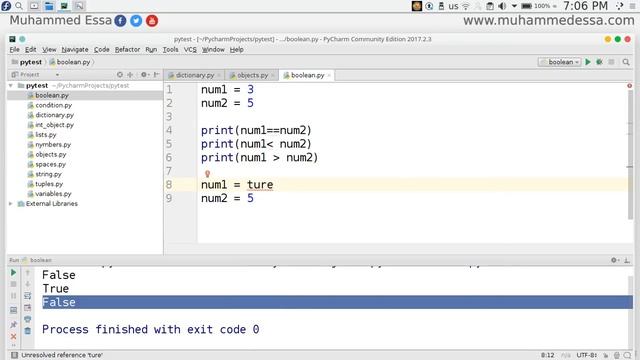Toggle tool window buttons in status bar

[14, 355]
